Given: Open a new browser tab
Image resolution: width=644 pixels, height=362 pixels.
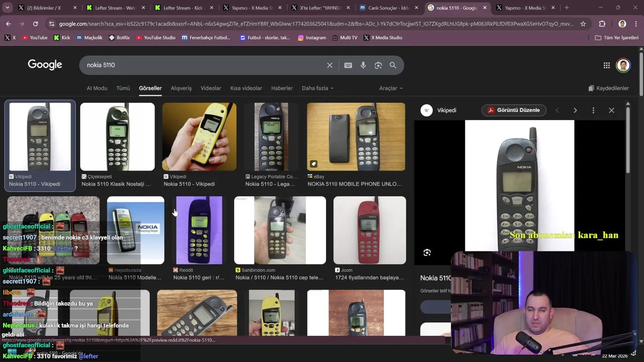Looking at the screenshot, I should coord(567,8).
